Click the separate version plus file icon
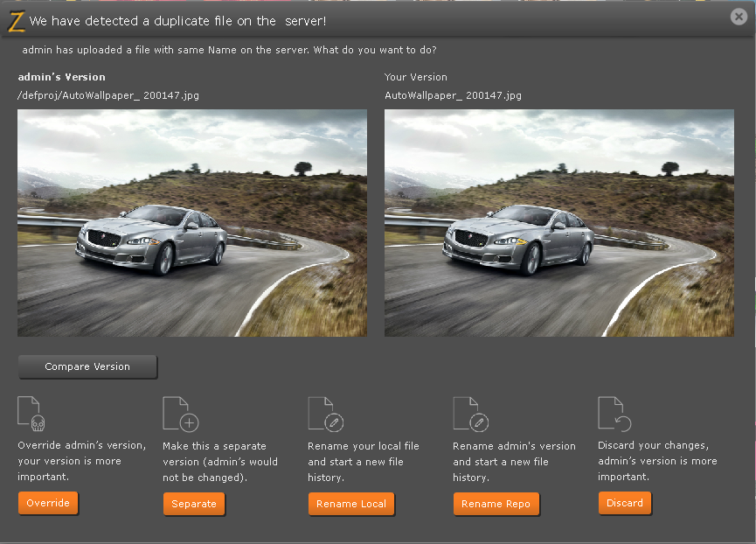The width and height of the screenshot is (756, 544). [181, 414]
